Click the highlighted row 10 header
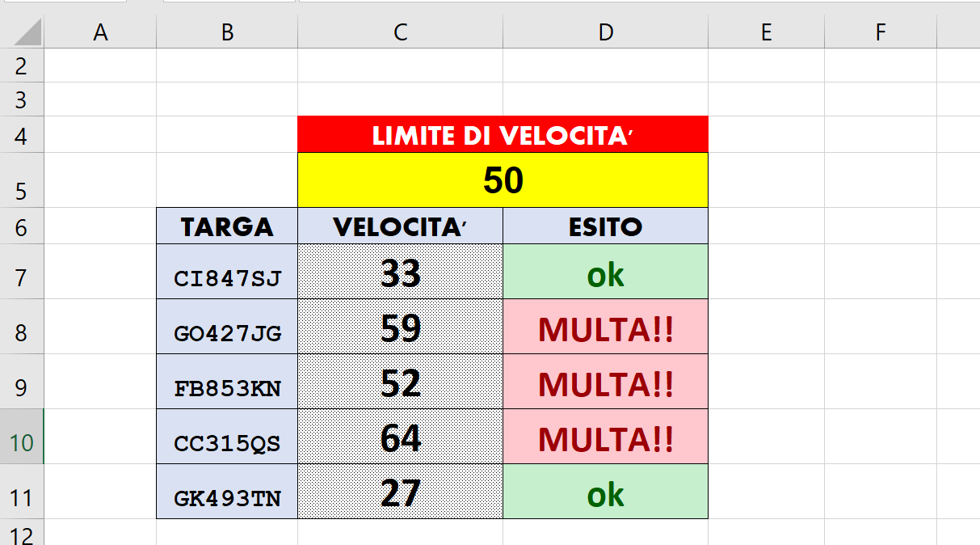This screenshot has width=980, height=545. click(x=21, y=443)
